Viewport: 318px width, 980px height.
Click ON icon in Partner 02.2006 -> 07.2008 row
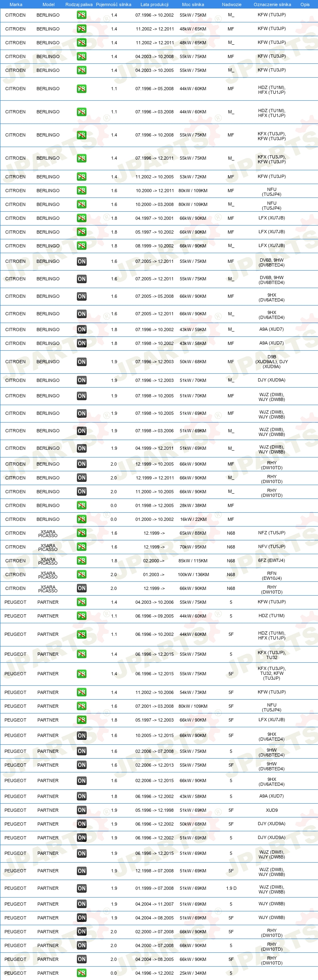pos(82,751)
